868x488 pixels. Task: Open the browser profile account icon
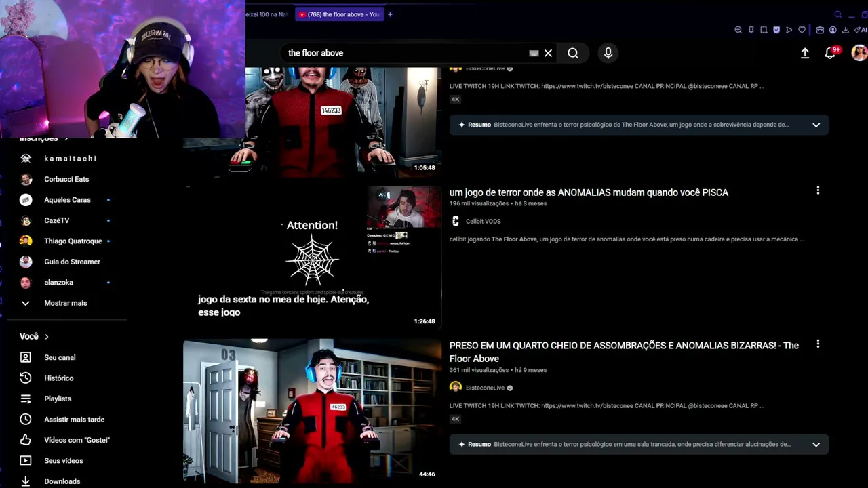833,30
